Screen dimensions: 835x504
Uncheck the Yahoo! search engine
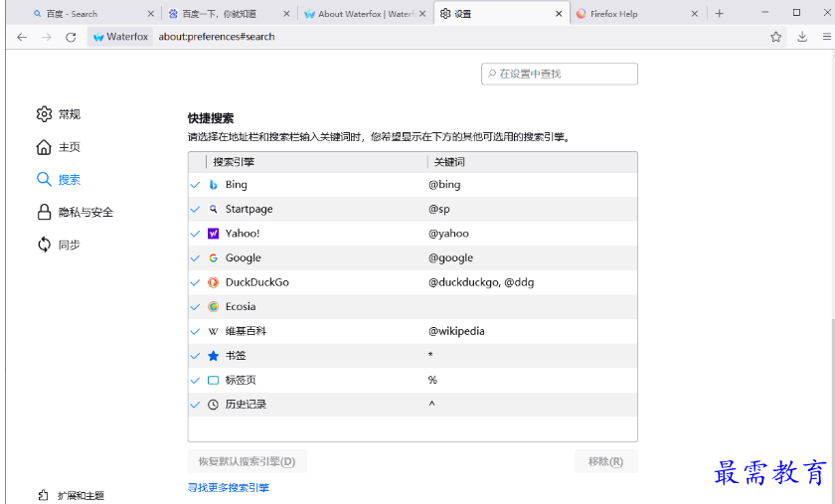pos(195,234)
